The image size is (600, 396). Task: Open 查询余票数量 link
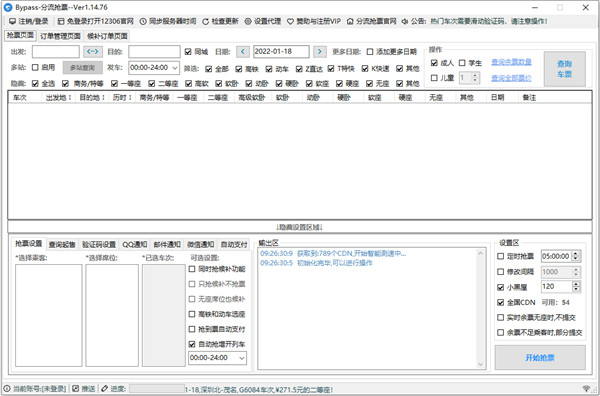coord(511,62)
